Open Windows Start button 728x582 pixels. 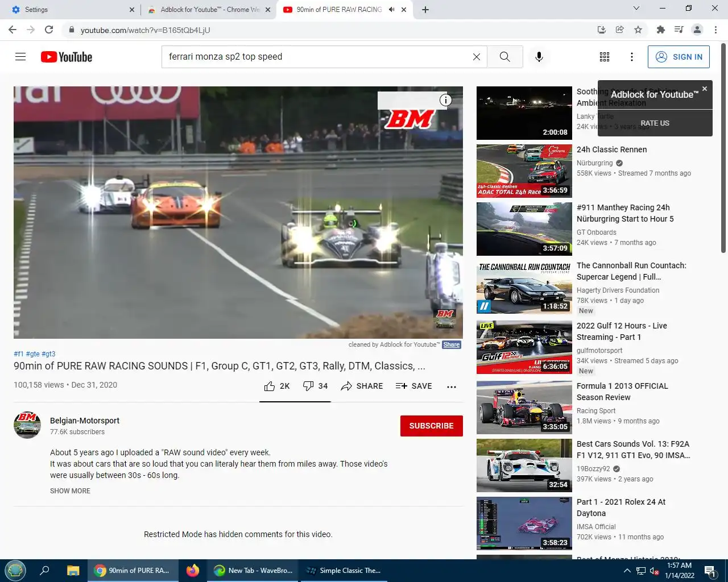[x=15, y=571]
